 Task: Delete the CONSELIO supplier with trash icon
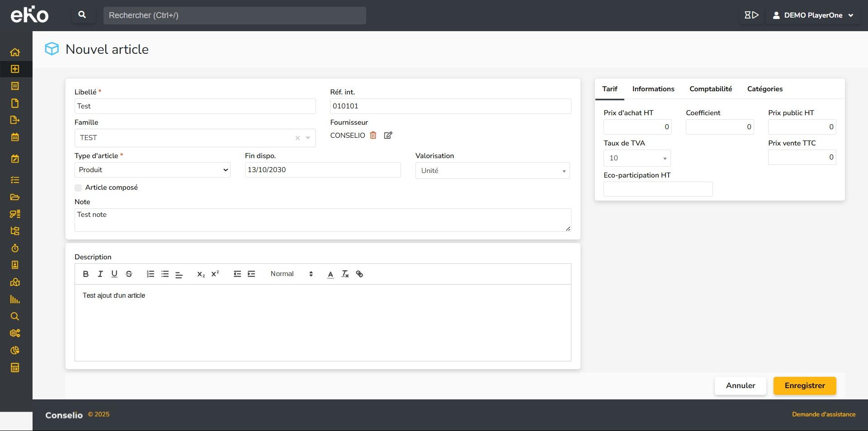click(373, 135)
